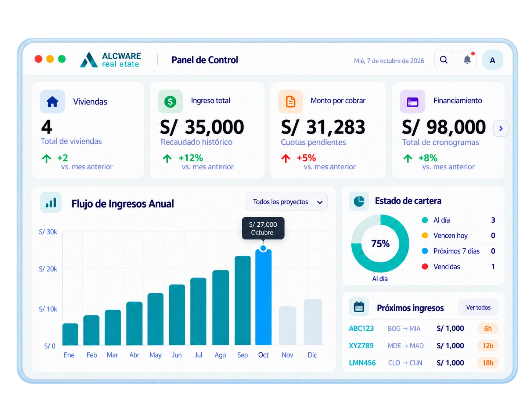Click the red Vencidas legend dot

click(425, 267)
